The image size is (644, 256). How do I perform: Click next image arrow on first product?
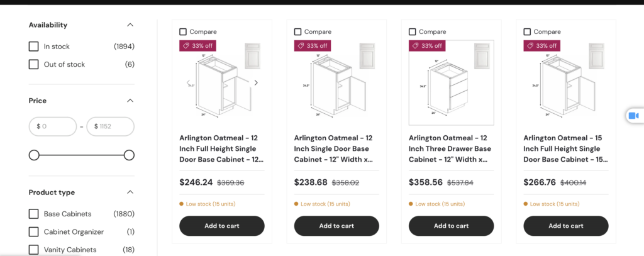click(256, 82)
